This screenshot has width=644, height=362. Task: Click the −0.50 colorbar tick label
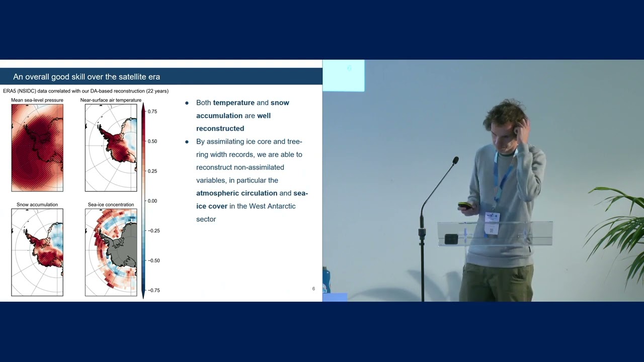(x=153, y=260)
